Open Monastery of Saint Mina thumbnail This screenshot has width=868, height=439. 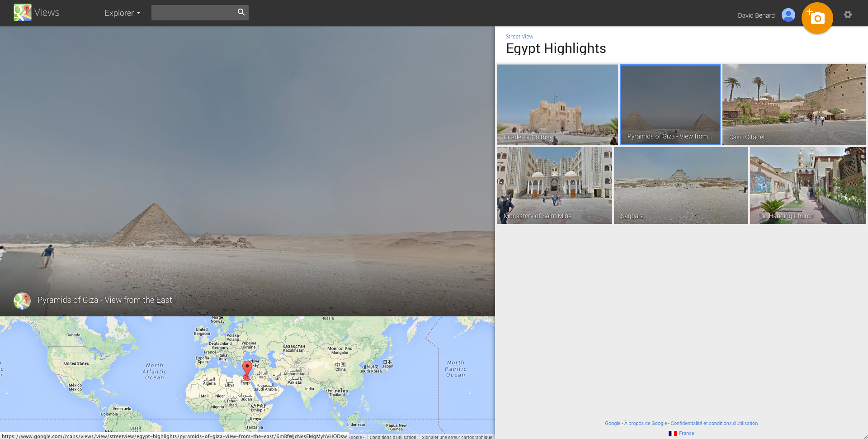coord(554,186)
